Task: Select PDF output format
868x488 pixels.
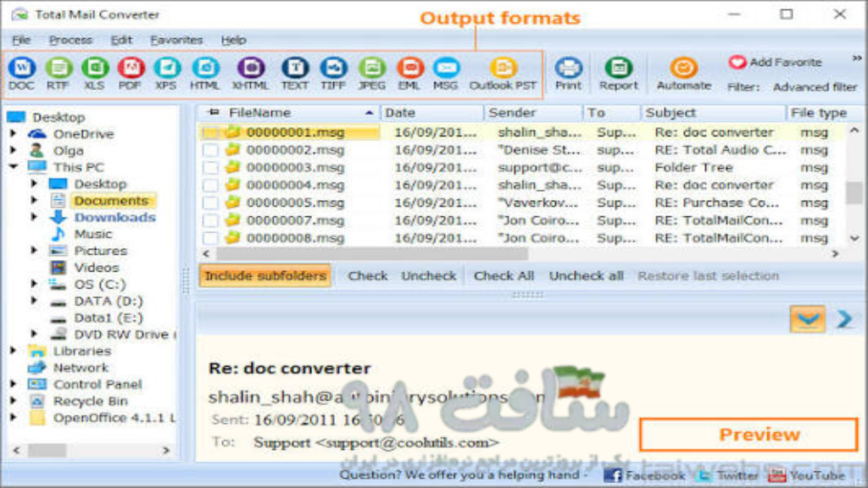Action: tap(130, 74)
